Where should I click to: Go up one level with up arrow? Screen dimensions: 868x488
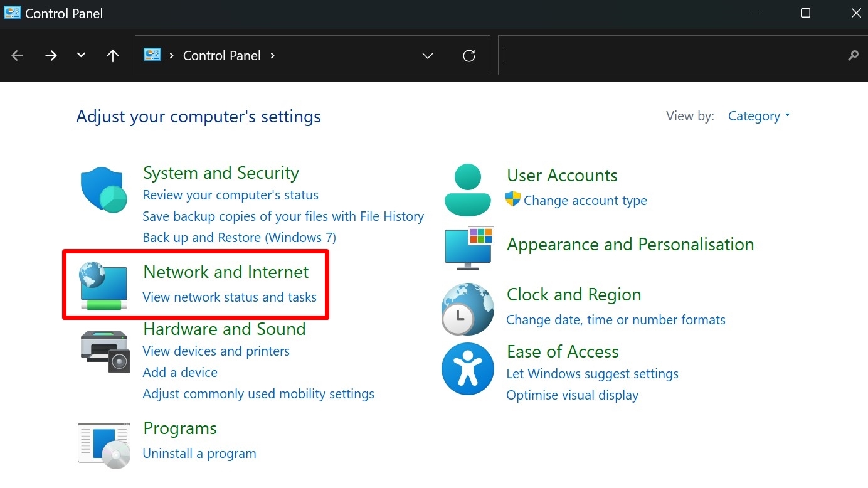click(113, 56)
